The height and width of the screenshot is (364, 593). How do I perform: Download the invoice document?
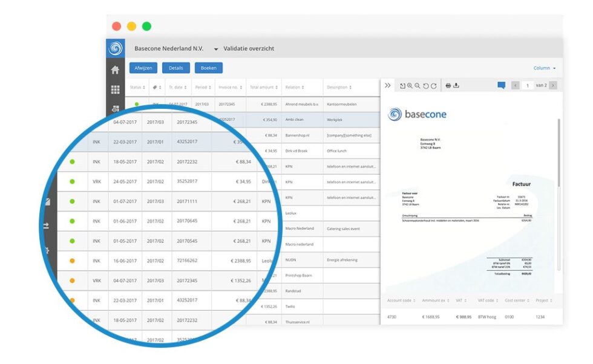pyautogui.click(x=457, y=86)
